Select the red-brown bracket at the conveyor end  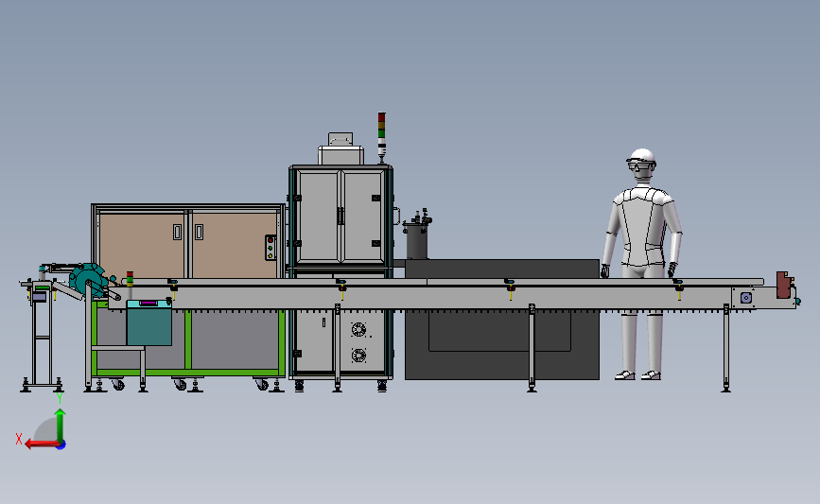[782, 285]
